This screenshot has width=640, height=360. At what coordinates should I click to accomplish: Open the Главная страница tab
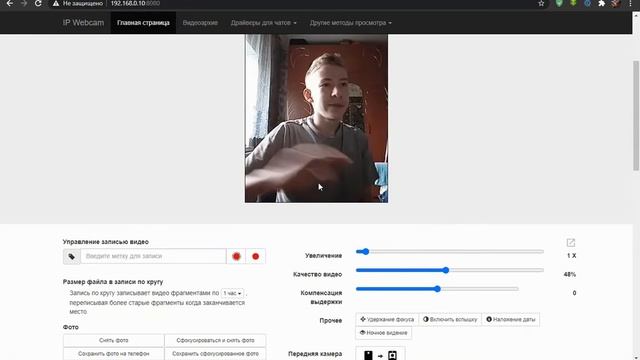pyautogui.click(x=143, y=23)
